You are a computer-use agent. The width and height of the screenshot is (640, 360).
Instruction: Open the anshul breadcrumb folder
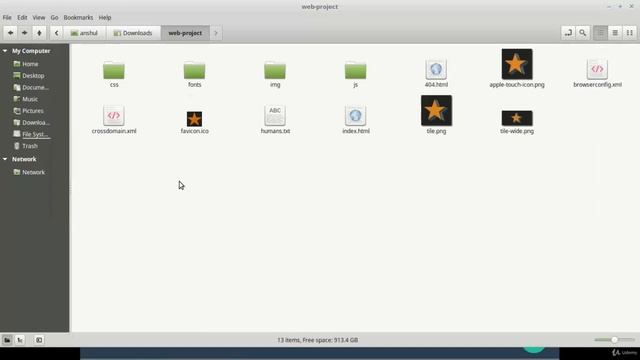pyautogui.click(x=84, y=33)
